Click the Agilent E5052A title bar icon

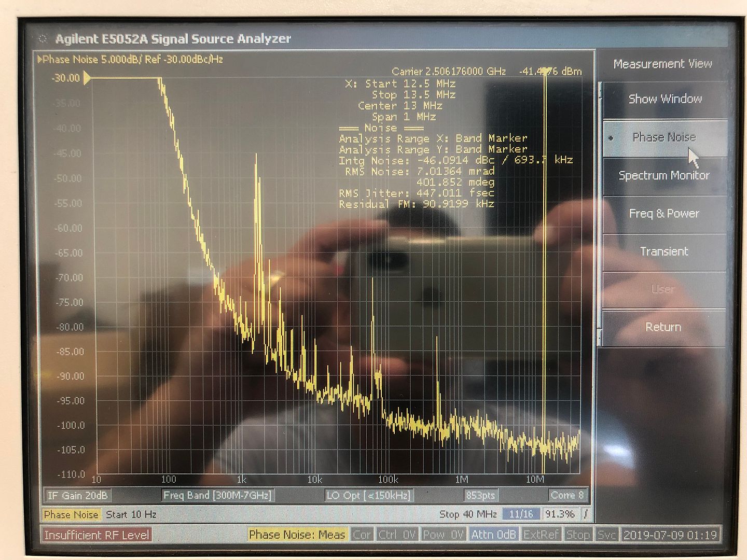(x=43, y=38)
